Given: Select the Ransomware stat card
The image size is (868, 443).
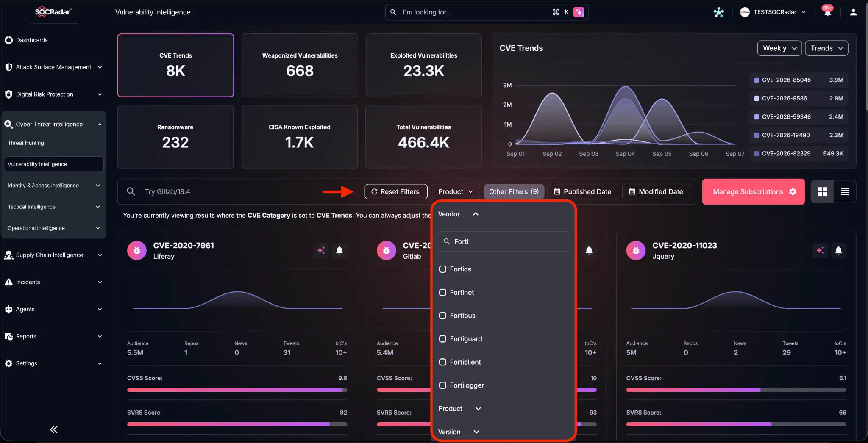Looking at the screenshot, I should pos(175,137).
